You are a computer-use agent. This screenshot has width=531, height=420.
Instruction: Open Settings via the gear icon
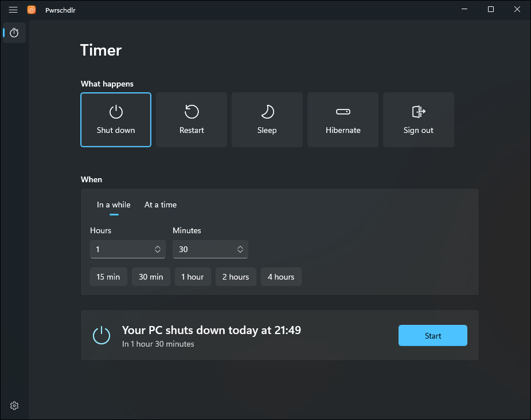(14, 406)
